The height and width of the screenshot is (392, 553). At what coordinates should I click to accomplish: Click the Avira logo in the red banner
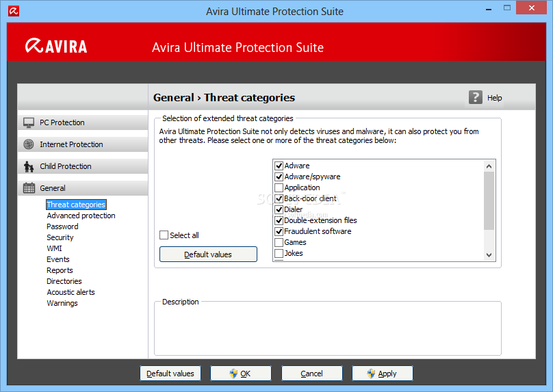coord(56,47)
